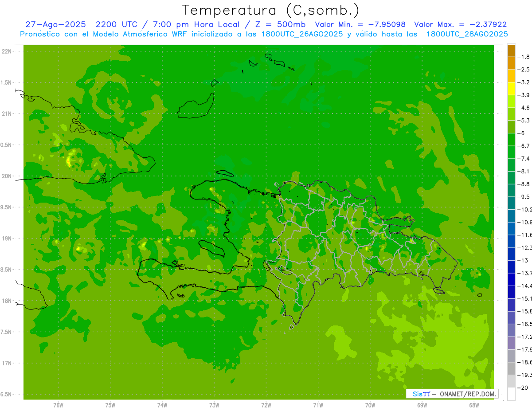The height and width of the screenshot is (411, 532).
Task: Click the '-8.1' color scale value
Action: 524,171
